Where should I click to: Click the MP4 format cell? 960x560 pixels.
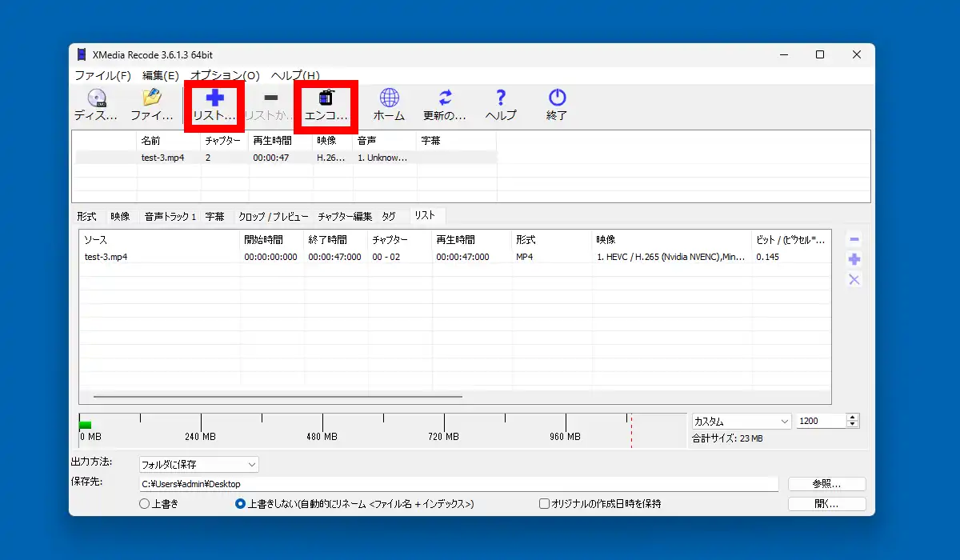click(x=524, y=257)
